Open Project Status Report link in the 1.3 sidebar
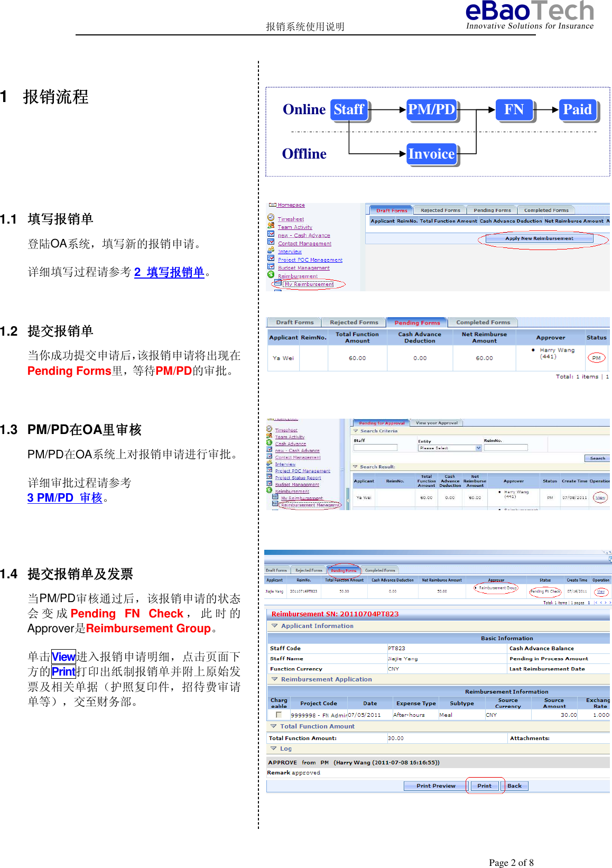The height and width of the screenshot is (868, 612). click(298, 478)
